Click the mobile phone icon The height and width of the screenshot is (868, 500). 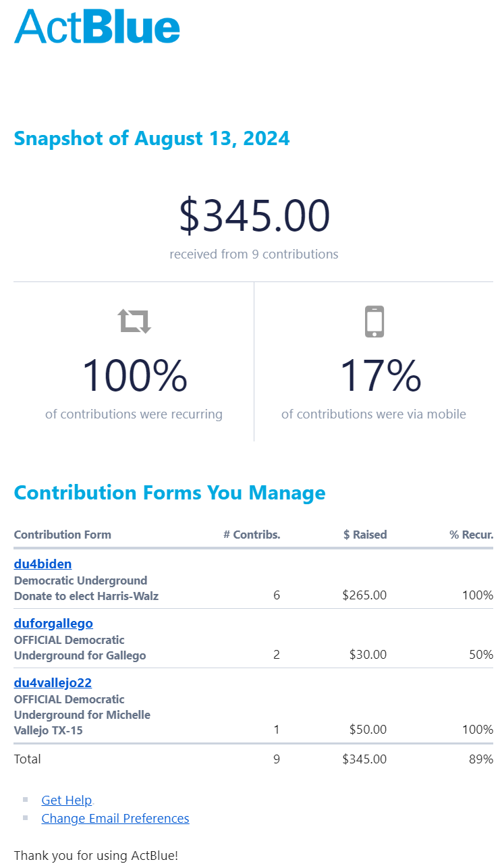[374, 321]
